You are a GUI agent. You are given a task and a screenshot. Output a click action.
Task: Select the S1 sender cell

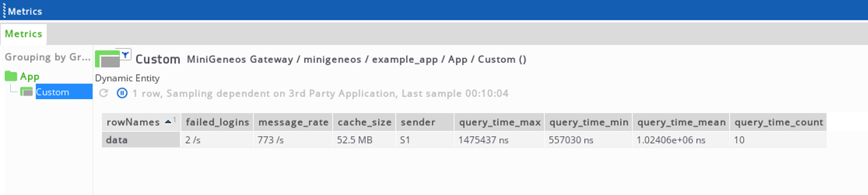(x=425, y=140)
